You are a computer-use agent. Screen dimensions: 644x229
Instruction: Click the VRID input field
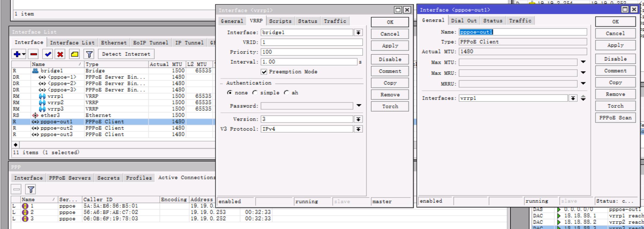312,42
